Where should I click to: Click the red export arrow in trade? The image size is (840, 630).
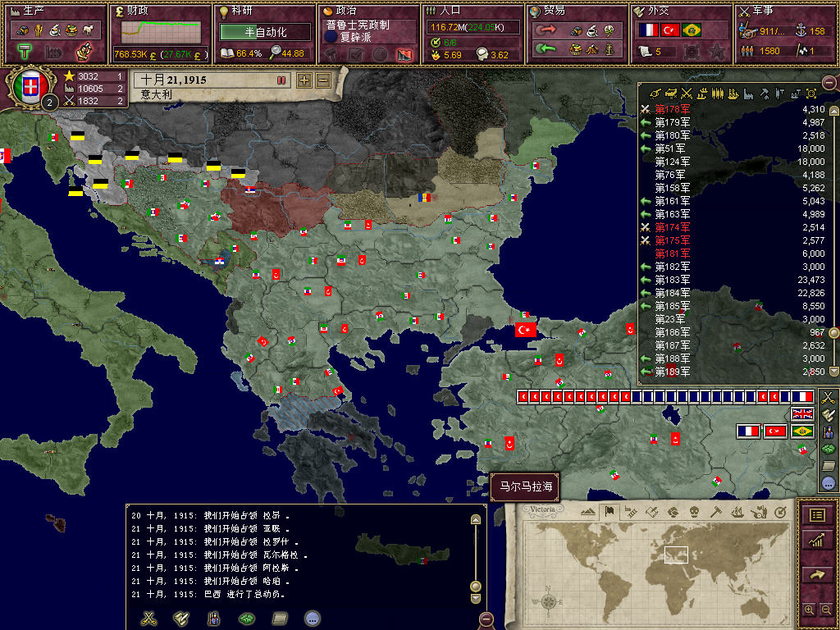[x=546, y=30]
